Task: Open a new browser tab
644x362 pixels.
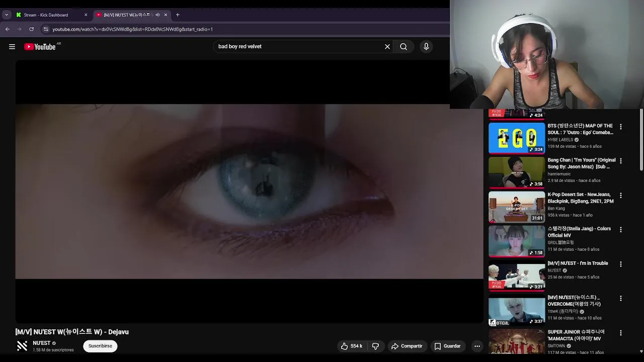Action: tap(178, 15)
